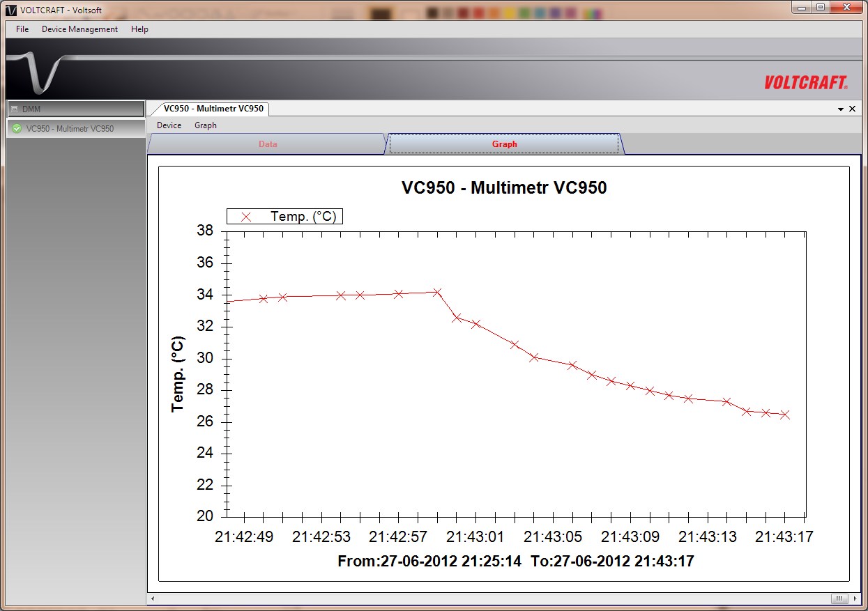Click the horizontal scrollbar thumb
This screenshot has width=868, height=611.
click(x=839, y=599)
